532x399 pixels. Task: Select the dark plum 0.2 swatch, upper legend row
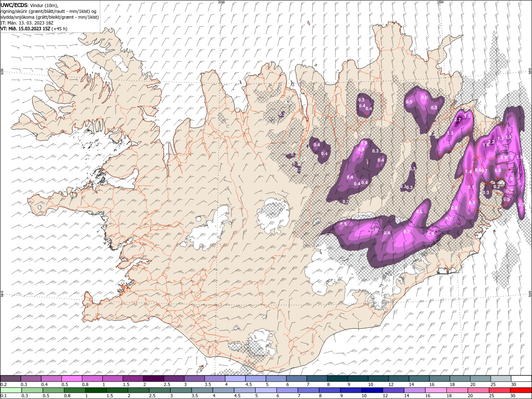pyautogui.click(x=11, y=379)
